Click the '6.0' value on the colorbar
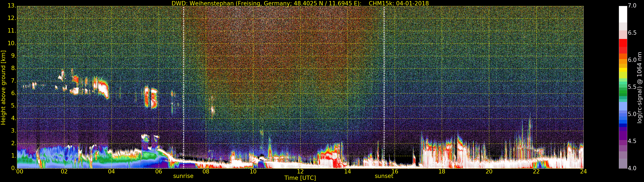 [x=632, y=60]
